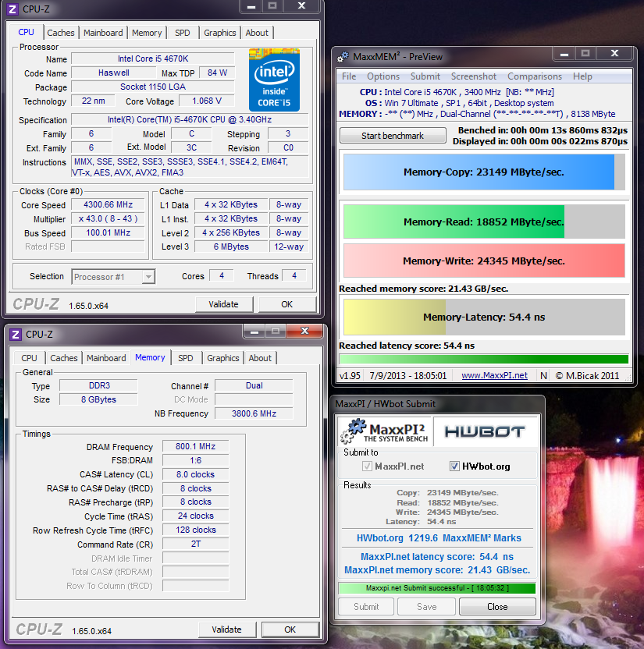Click the Memory-Write 24345 MByte/sec bar
Image resolution: width=644 pixels, height=649 pixels.
pyautogui.click(x=484, y=261)
